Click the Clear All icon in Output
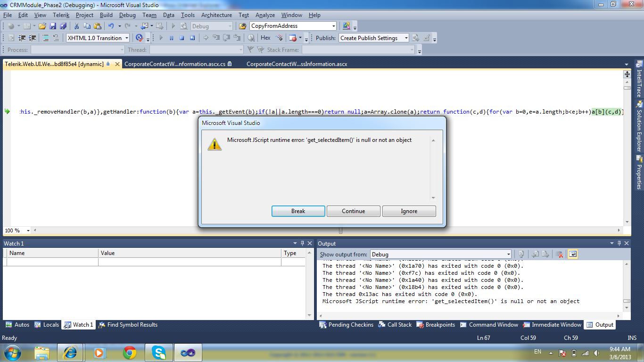Viewport: 644px width, 362px height. point(559,254)
